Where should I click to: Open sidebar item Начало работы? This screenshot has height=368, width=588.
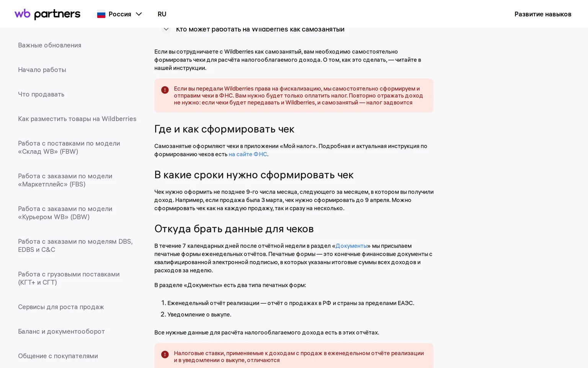(x=42, y=70)
